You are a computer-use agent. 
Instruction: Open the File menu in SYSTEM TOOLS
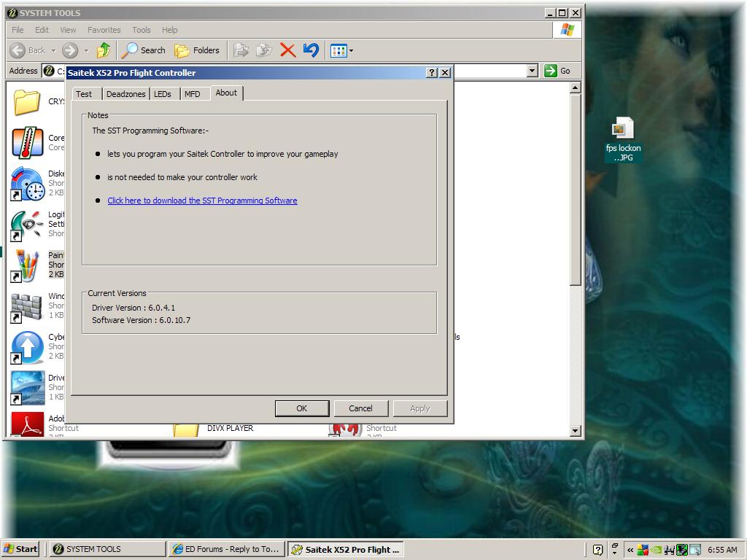click(18, 29)
